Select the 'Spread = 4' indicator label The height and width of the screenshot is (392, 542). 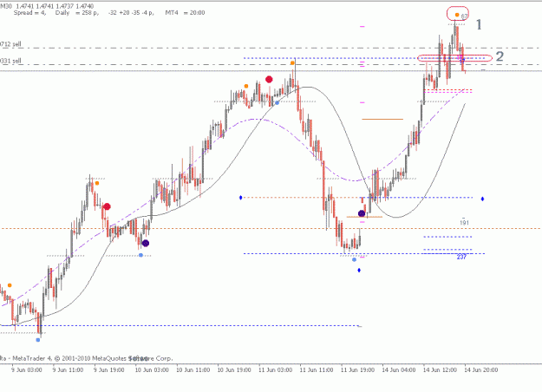(x=29, y=13)
